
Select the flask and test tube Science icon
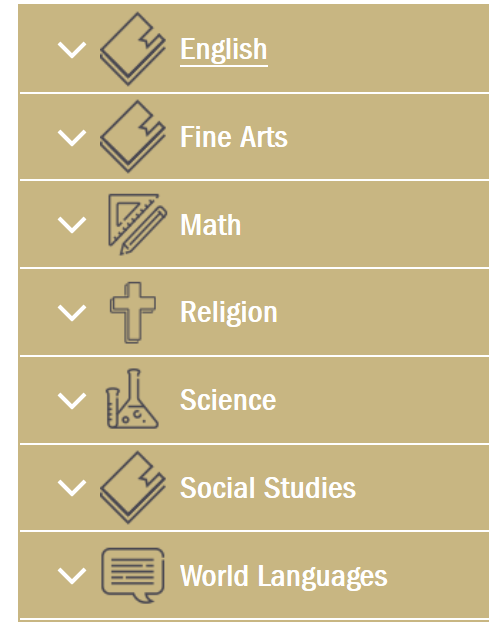coord(132,399)
